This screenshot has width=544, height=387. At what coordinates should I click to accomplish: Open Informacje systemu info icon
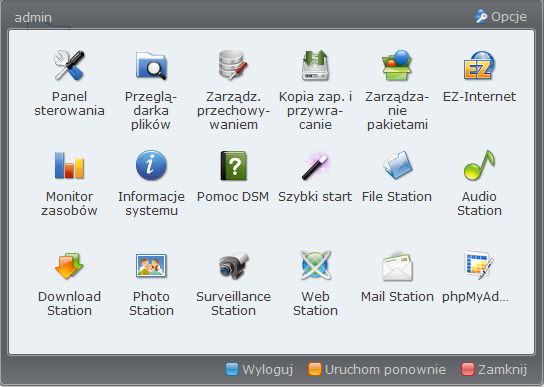coord(151,165)
